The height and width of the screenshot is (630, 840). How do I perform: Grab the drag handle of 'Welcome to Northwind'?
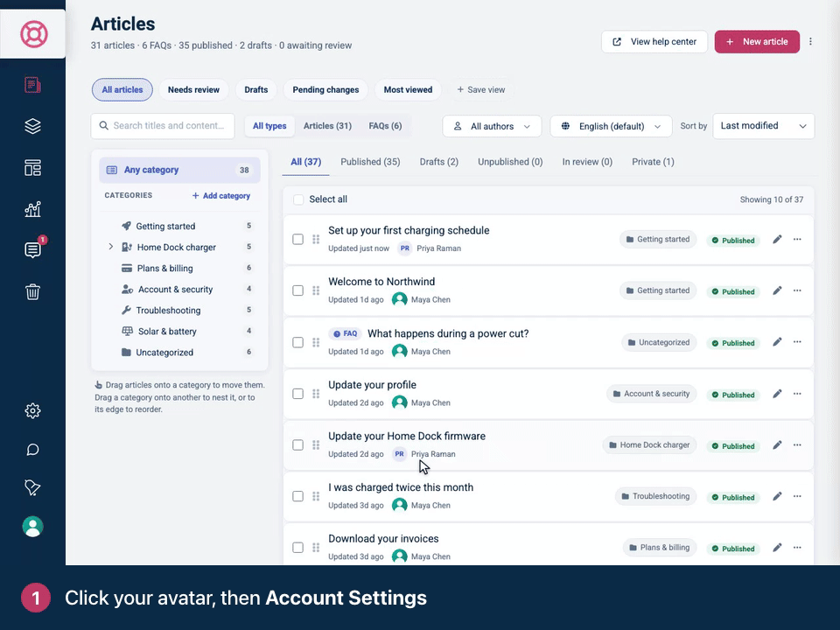[316, 290]
